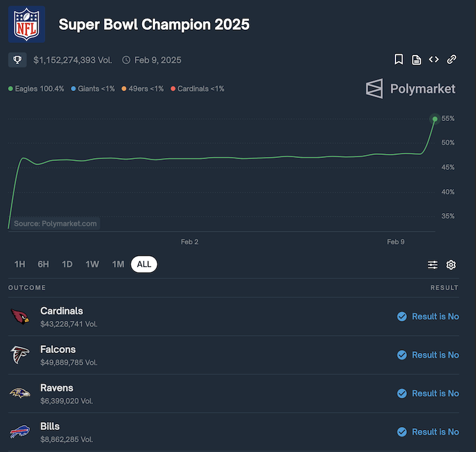Open chart settings gear icon
This screenshot has width=476, height=452.
[451, 265]
